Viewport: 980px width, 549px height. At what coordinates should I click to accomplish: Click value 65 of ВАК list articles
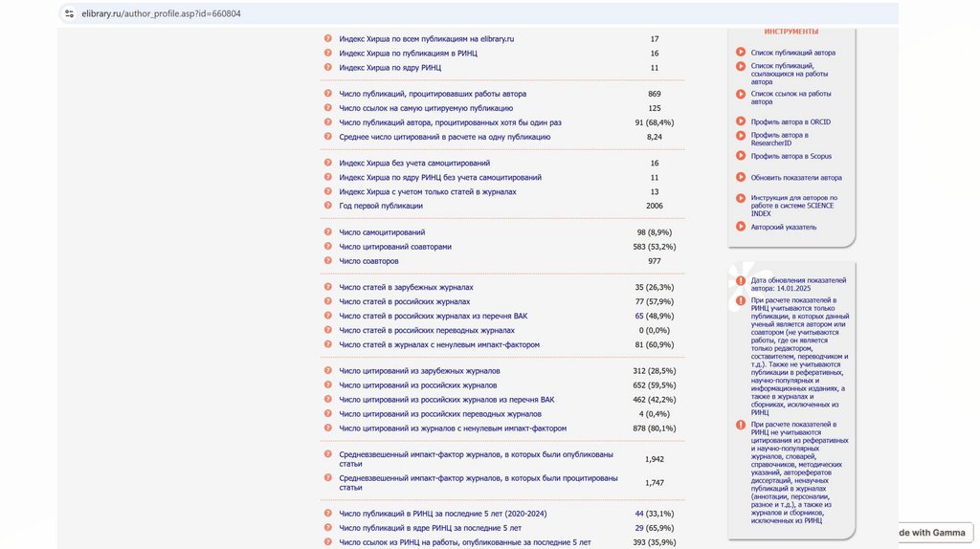639,316
